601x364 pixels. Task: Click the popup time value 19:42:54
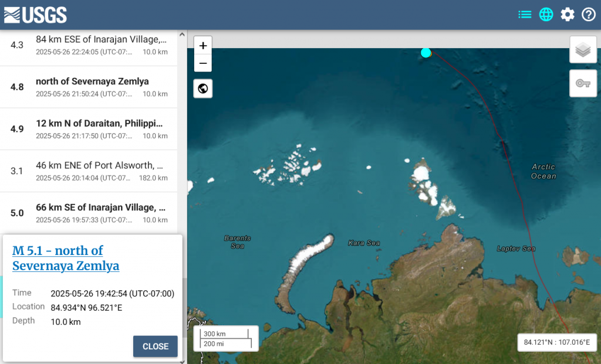pyautogui.click(x=112, y=294)
